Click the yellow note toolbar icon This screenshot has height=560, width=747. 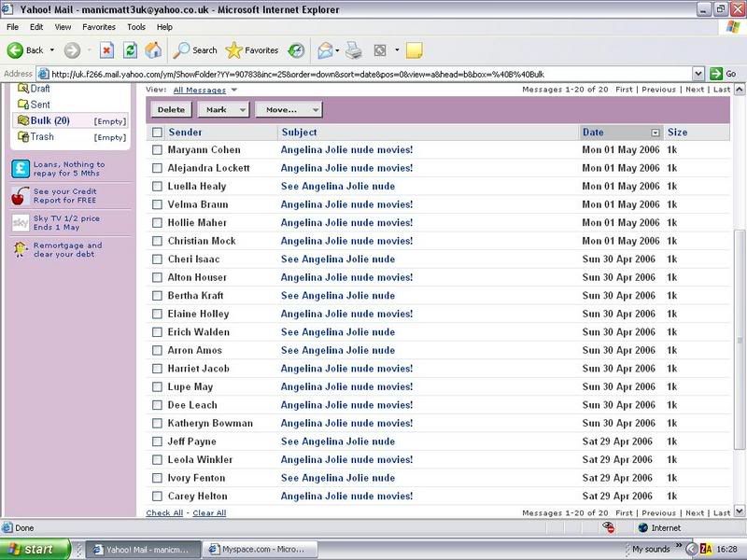414,50
